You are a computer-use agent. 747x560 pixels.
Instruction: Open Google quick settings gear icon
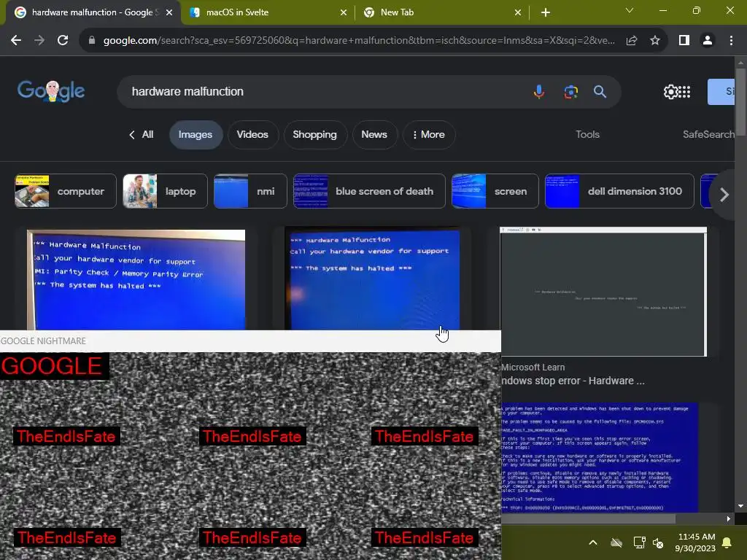click(x=670, y=91)
